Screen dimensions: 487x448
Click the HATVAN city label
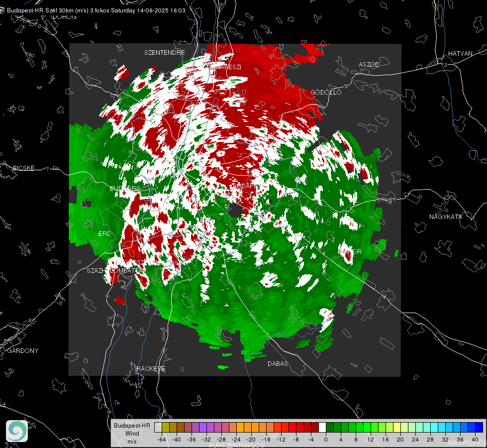coord(460,53)
